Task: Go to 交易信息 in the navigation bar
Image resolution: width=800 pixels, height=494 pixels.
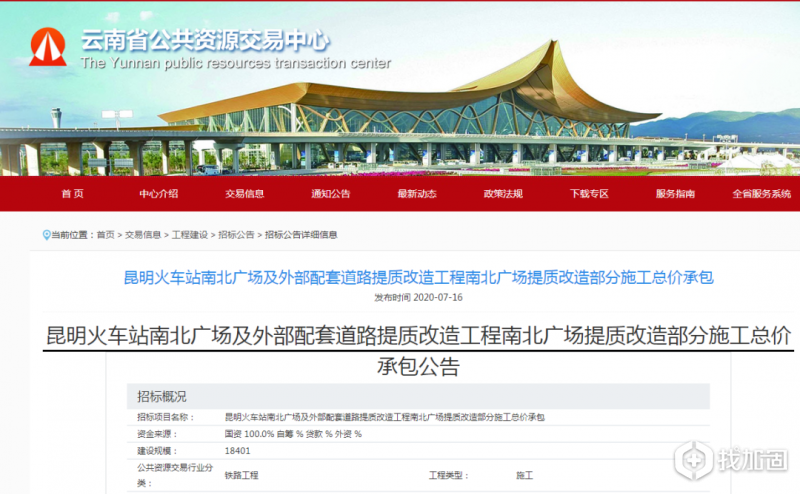Action: (245, 193)
